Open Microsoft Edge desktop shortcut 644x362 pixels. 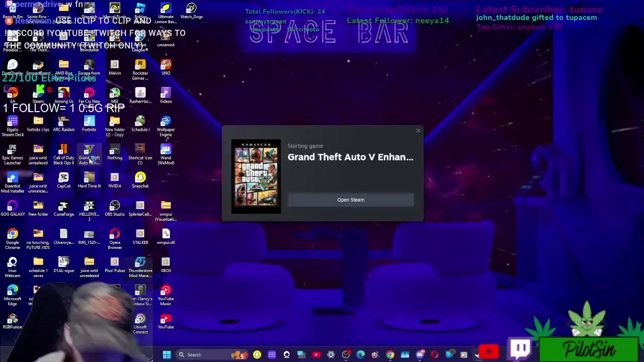(13, 295)
